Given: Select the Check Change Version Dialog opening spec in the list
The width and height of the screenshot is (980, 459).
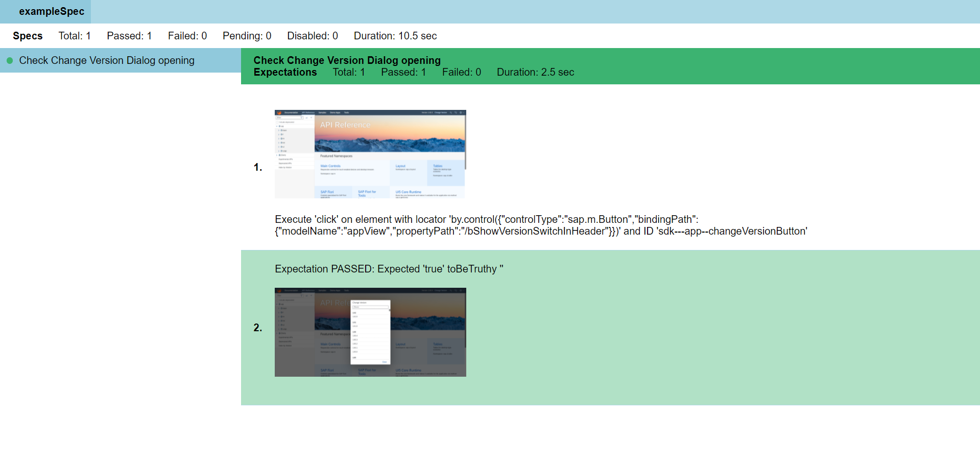Looking at the screenshot, I should click(107, 60).
